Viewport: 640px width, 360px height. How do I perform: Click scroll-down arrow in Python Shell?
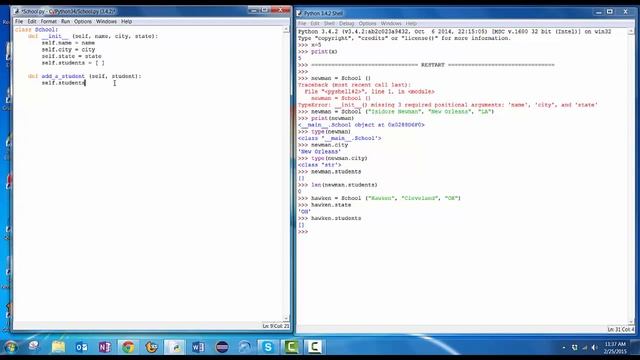[631, 322]
